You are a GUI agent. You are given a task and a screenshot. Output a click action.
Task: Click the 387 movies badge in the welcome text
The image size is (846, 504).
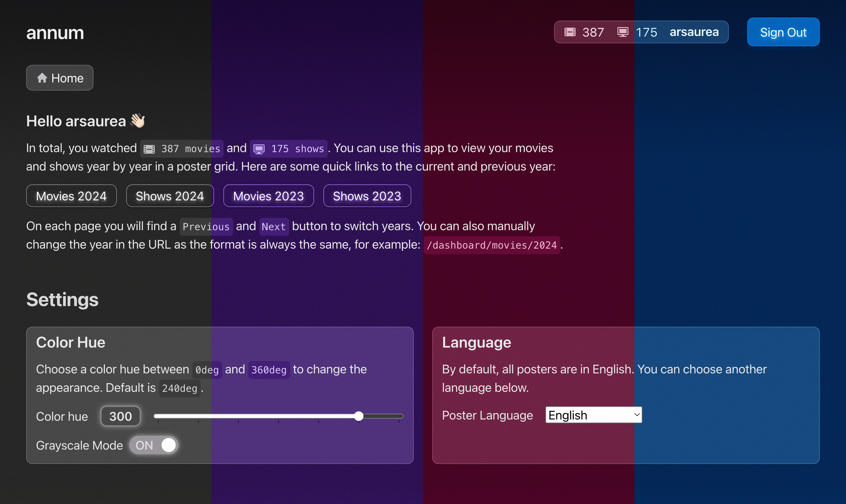coord(182,148)
